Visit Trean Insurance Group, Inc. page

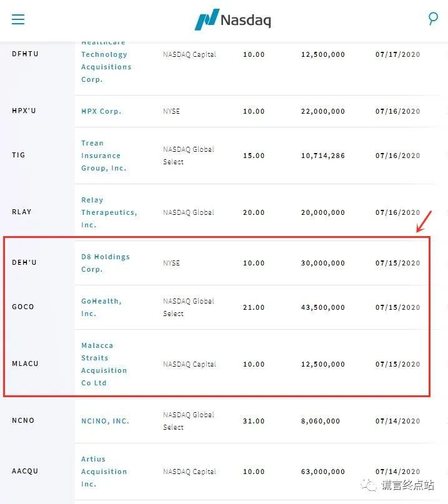[104, 156]
